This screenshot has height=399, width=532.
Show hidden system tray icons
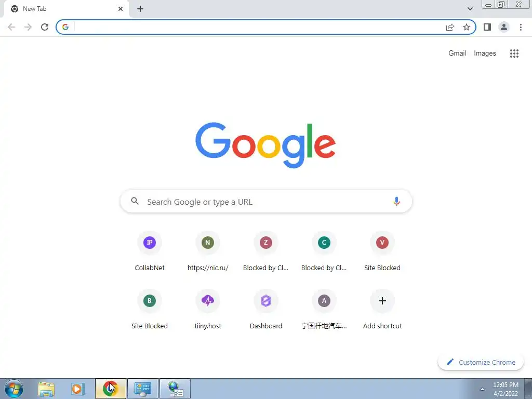tap(482, 389)
